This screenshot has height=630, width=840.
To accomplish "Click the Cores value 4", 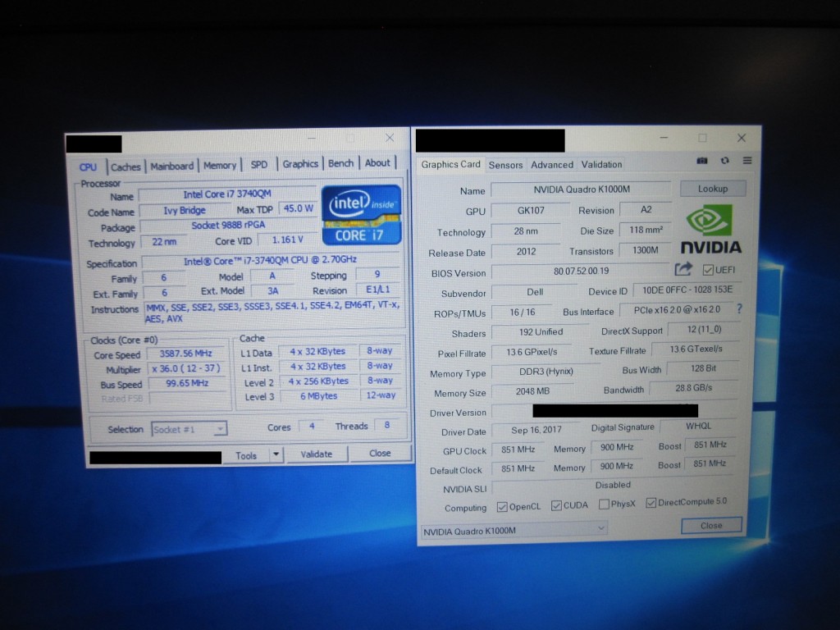I will coord(312,427).
